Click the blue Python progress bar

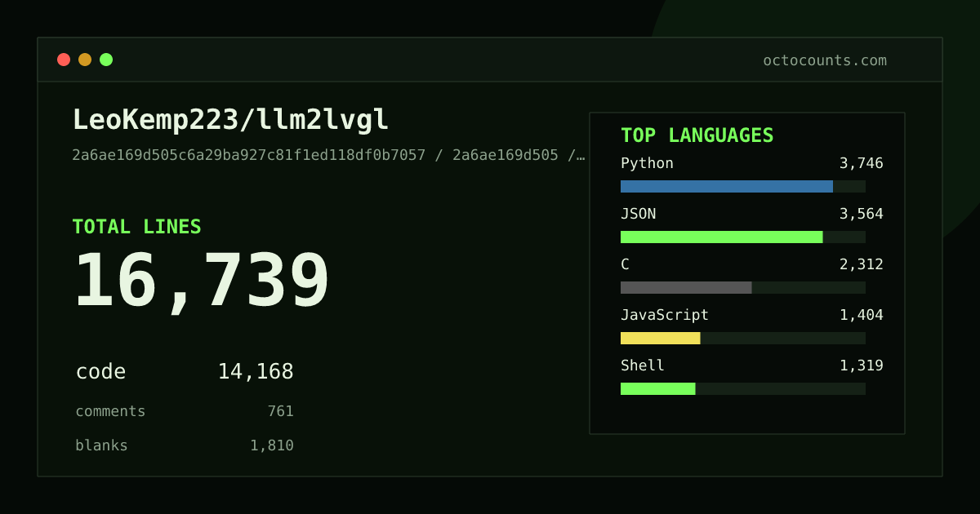pos(727,186)
